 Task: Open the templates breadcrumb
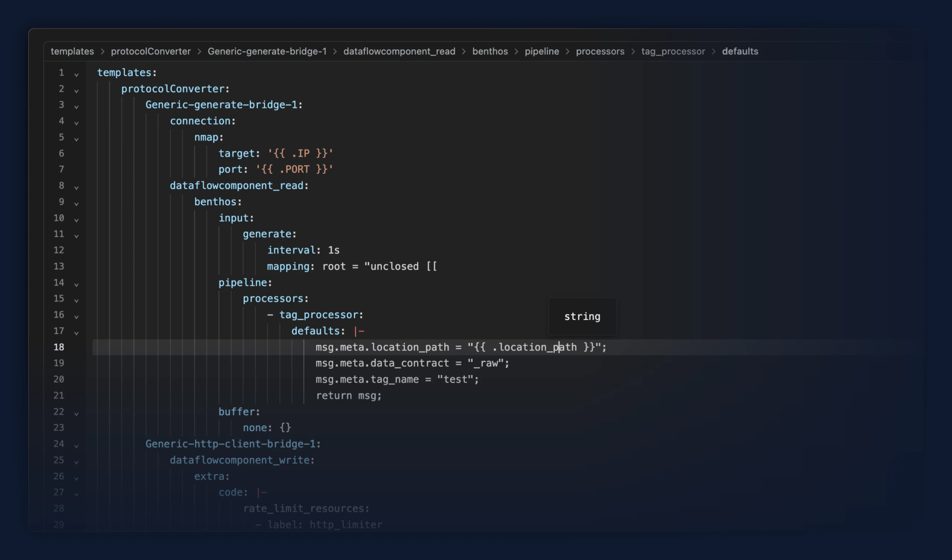[x=72, y=51]
